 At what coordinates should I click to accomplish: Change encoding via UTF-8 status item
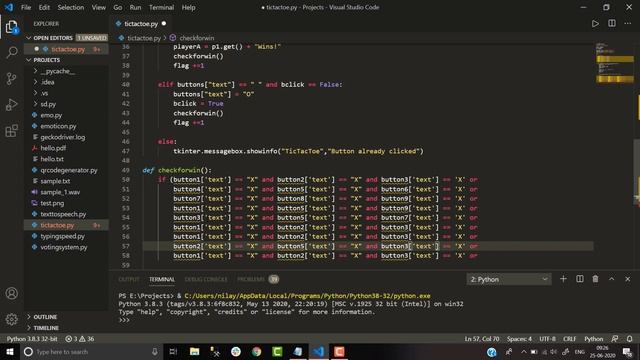tap(547, 339)
